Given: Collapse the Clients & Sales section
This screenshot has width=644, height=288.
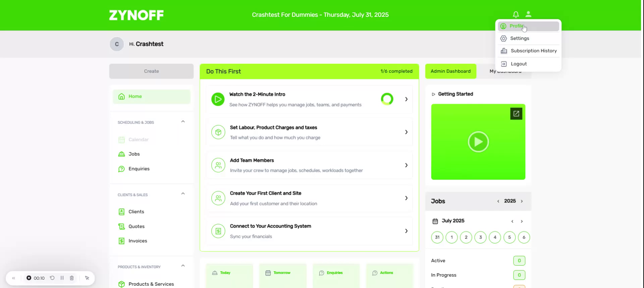Looking at the screenshot, I should [183, 194].
